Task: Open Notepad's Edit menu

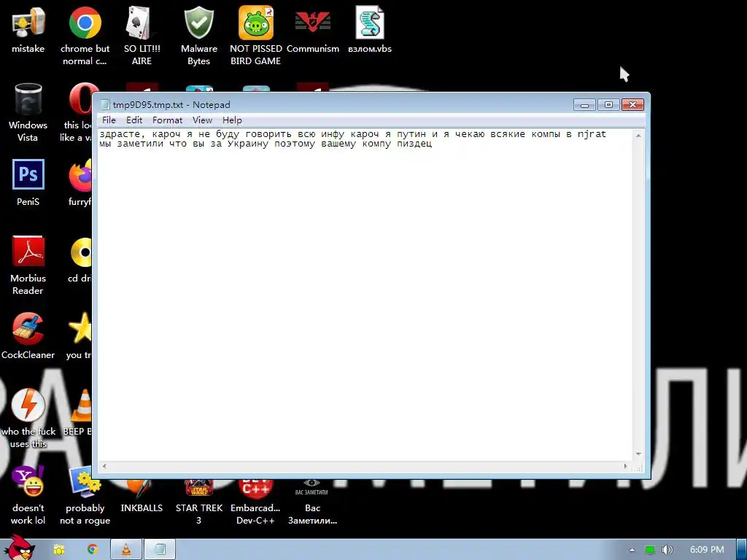Action: (134, 120)
